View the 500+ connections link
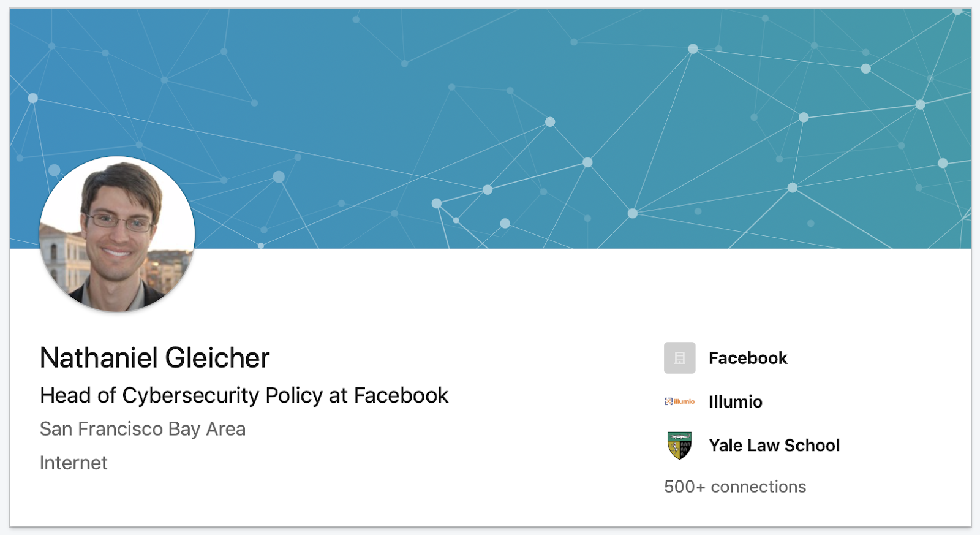This screenshot has width=980, height=535. pos(735,487)
